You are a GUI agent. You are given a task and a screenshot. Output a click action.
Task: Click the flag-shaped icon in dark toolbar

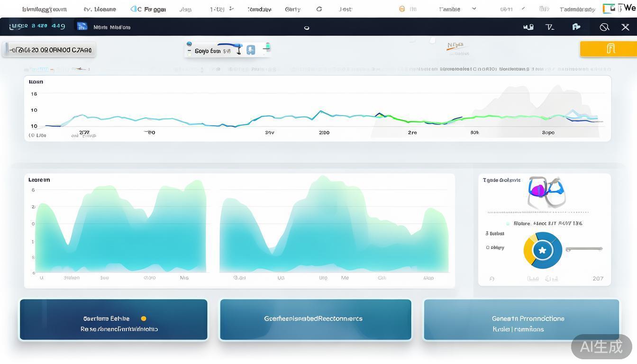click(576, 27)
